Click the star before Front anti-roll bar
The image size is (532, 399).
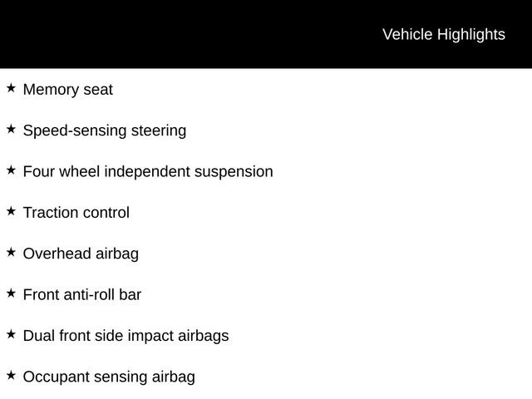[11, 293]
